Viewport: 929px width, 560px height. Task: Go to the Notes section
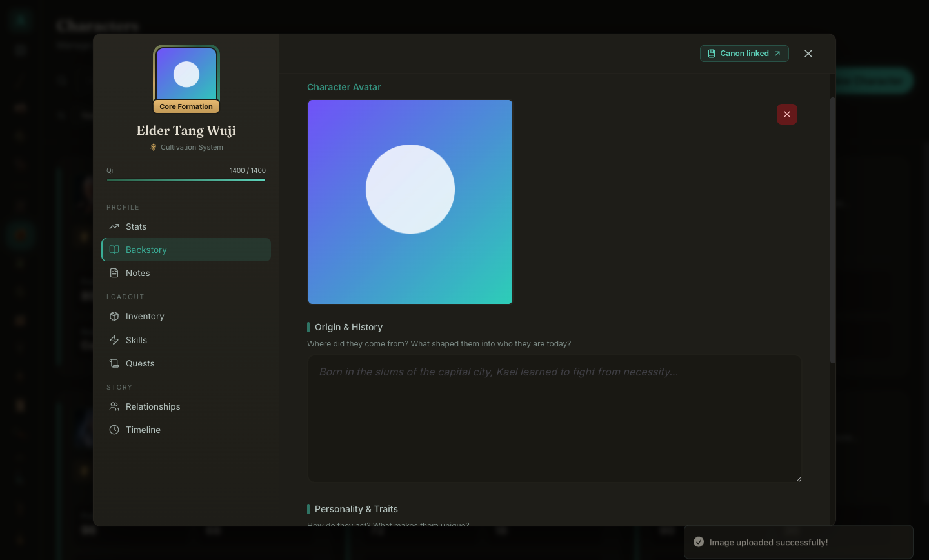pyautogui.click(x=186, y=273)
